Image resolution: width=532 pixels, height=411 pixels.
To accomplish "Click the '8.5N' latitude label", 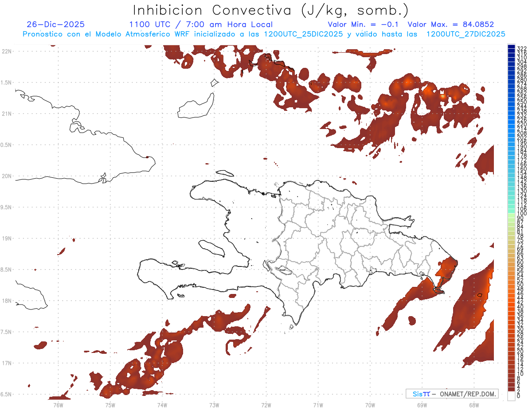I will tap(6, 270).
